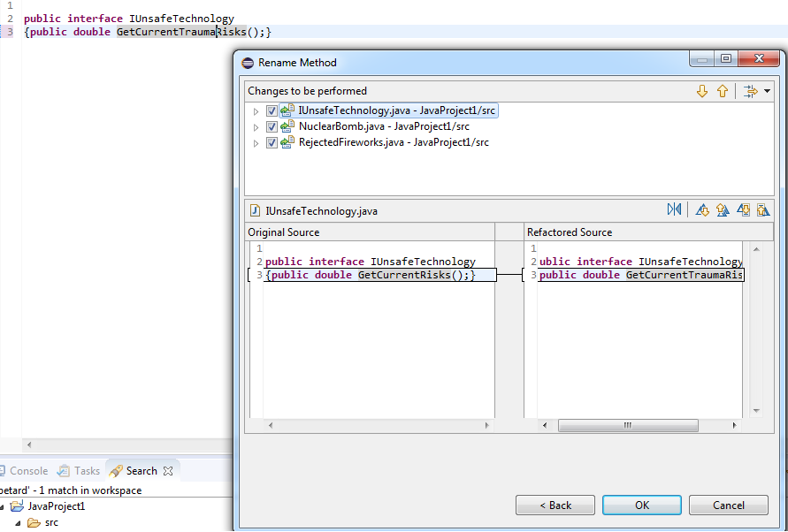Cancel the Rename Method dialog

click(728, 505)
